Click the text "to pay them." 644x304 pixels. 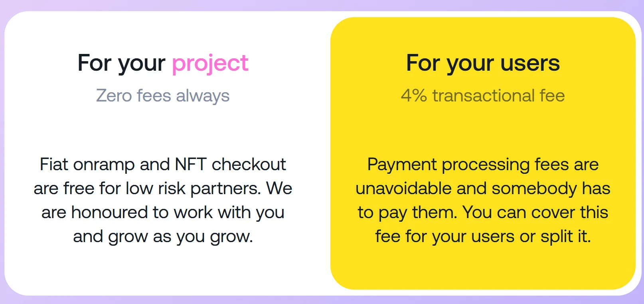[407, 213]
